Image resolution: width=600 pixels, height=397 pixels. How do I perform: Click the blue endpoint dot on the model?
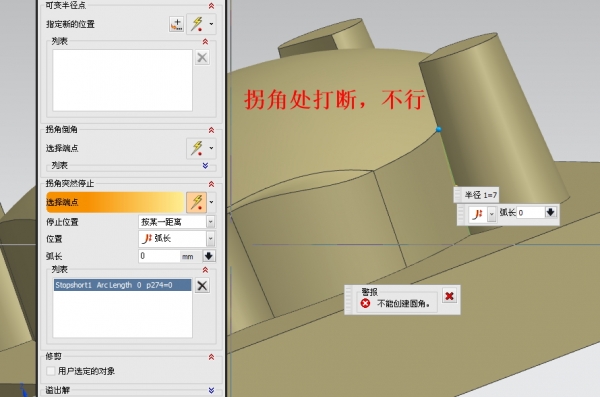(x=439, y=129)
